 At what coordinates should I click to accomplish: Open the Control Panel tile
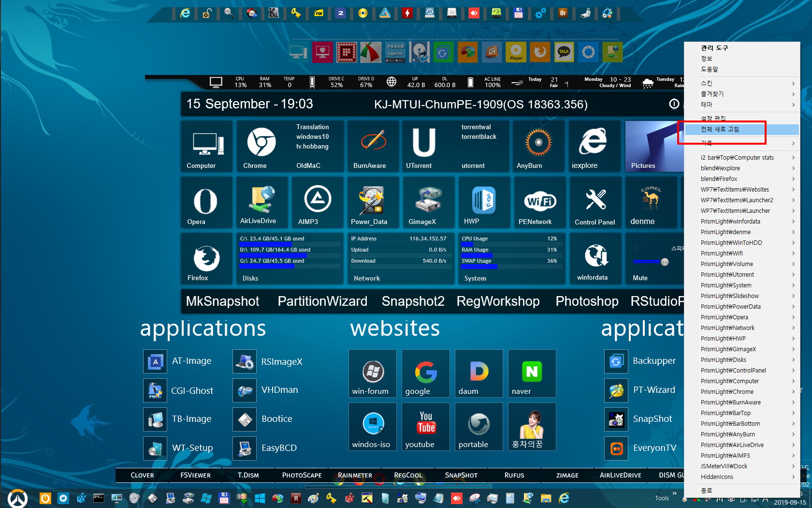pos(594,202)
